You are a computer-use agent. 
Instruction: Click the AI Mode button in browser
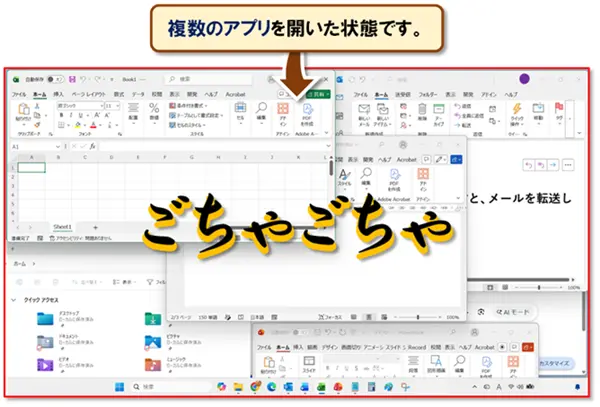[513, 312]
